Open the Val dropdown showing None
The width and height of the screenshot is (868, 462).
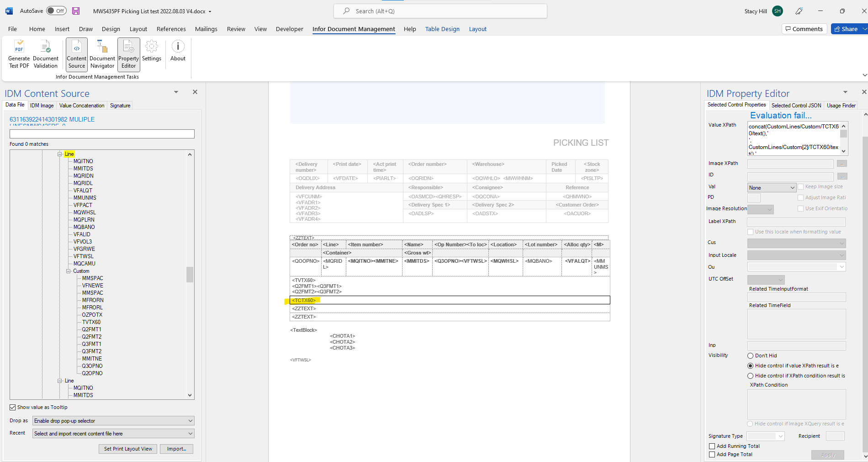tap(772, 187)
